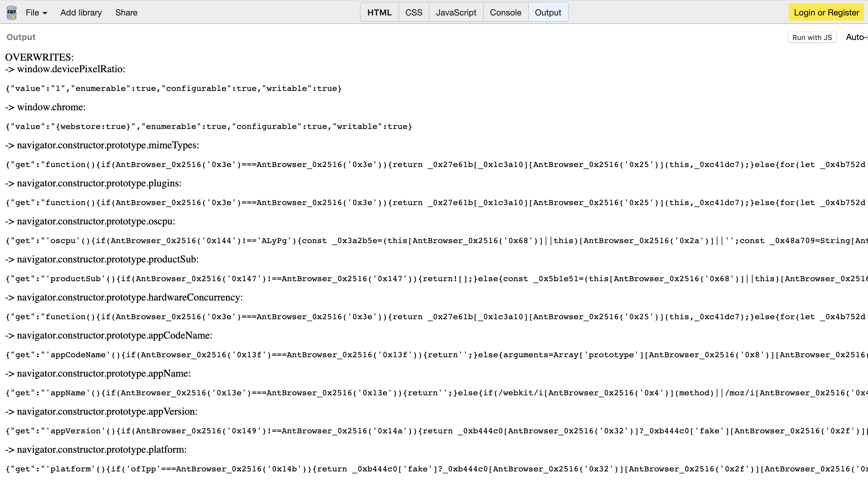Click the Login or Register button
Viewport: 868px width, 483px height.
tap(826, 13)
